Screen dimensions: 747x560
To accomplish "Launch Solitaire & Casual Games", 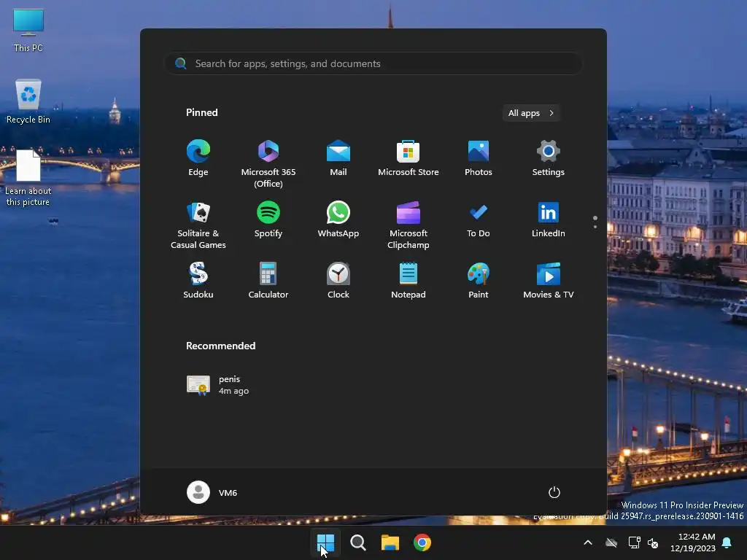I will point(198,225).
